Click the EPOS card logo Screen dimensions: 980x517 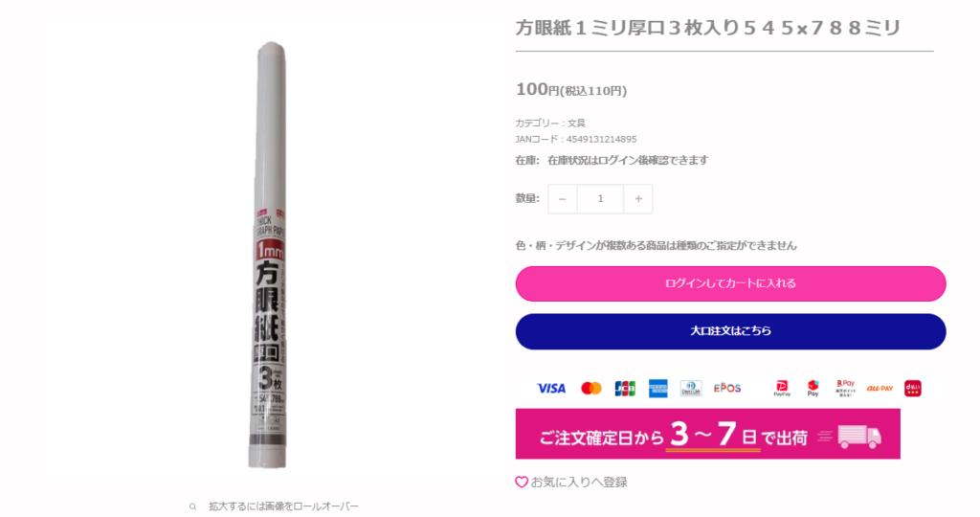(x=727, y=388)
